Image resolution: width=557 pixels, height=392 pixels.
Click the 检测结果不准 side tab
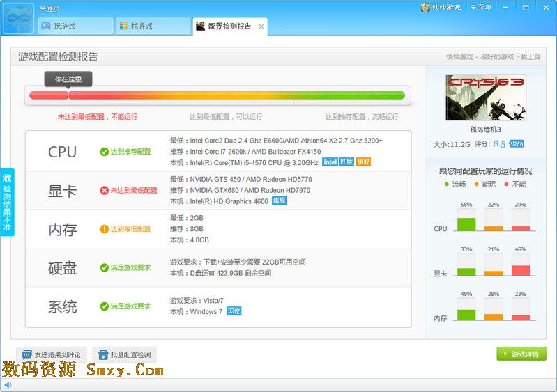(x=7, y=202)
